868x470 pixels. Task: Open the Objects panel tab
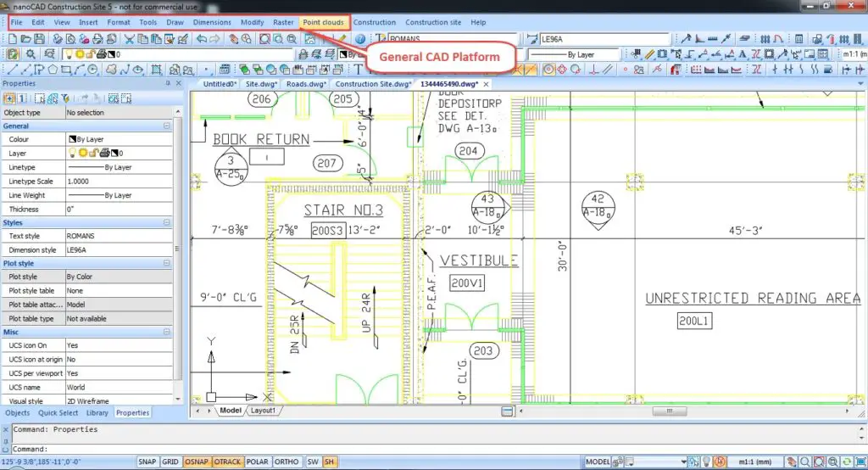tap(17, 413)
